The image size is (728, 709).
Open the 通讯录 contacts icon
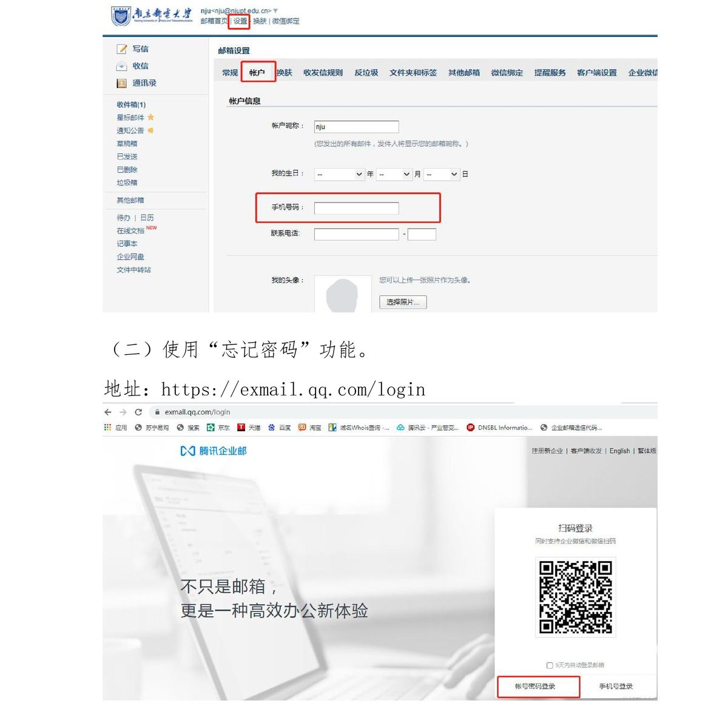coord(122,83)
